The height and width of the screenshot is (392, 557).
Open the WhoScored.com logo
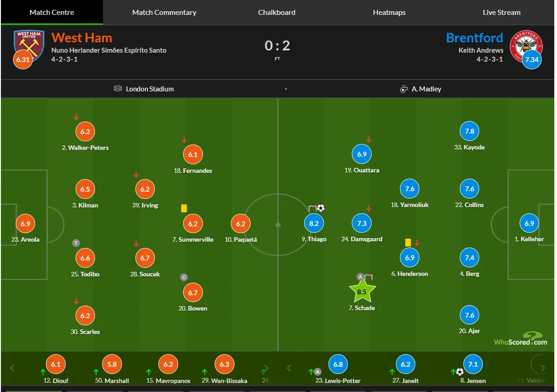(x=521, y=339)
